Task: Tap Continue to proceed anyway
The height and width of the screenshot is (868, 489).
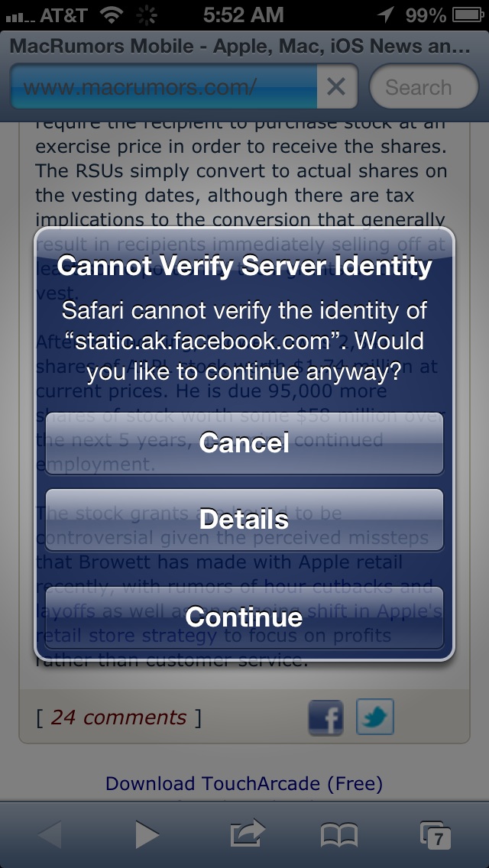Action: click(244, 617)
